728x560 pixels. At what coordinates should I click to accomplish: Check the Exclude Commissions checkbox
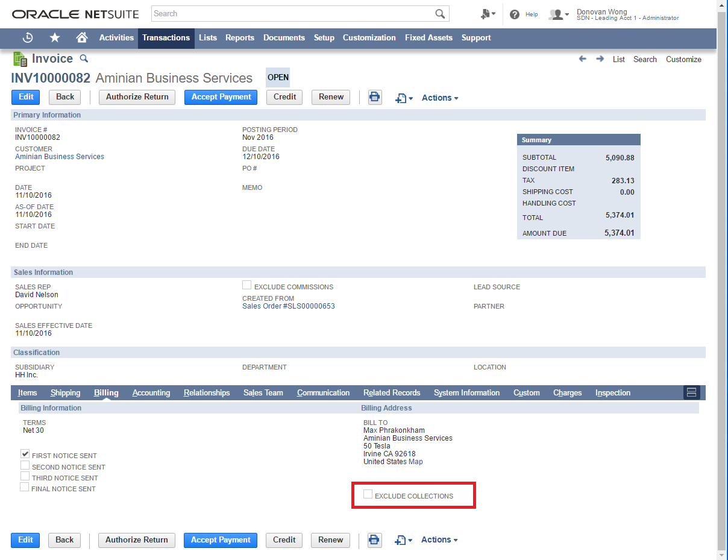(x=246, y=285)
